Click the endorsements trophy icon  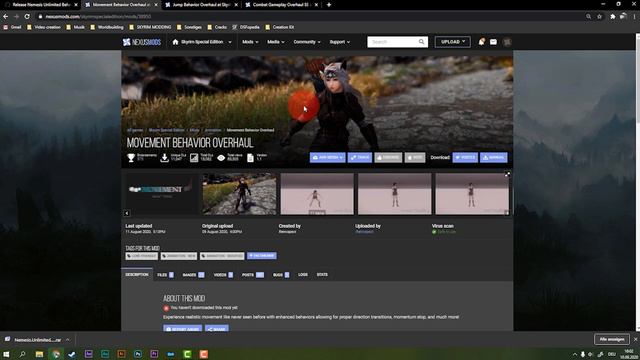tap(131, 158)
